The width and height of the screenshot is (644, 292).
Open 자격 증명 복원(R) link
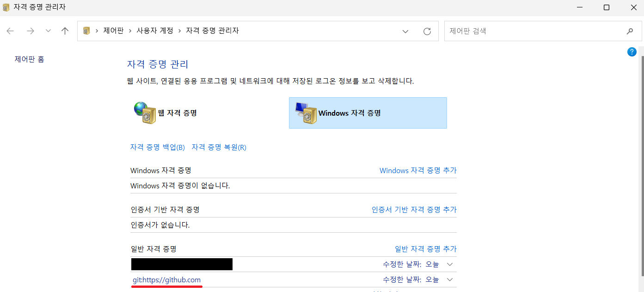219,147
